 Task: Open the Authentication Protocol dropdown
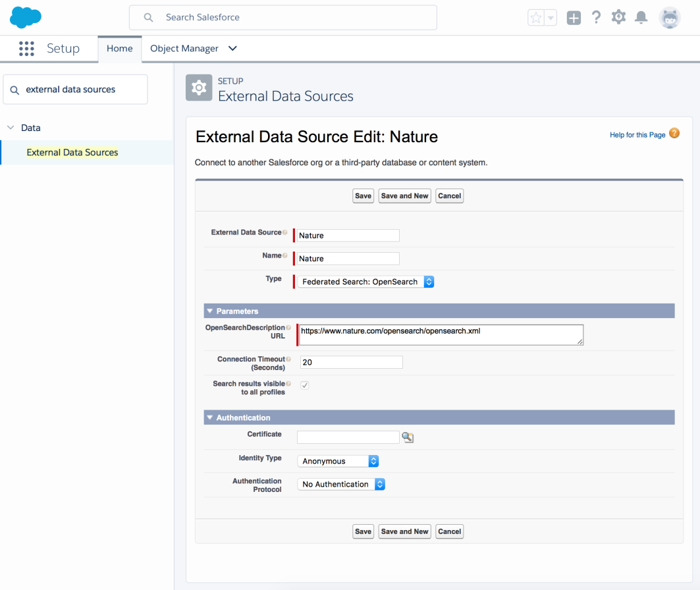click(x=341, y=484)
